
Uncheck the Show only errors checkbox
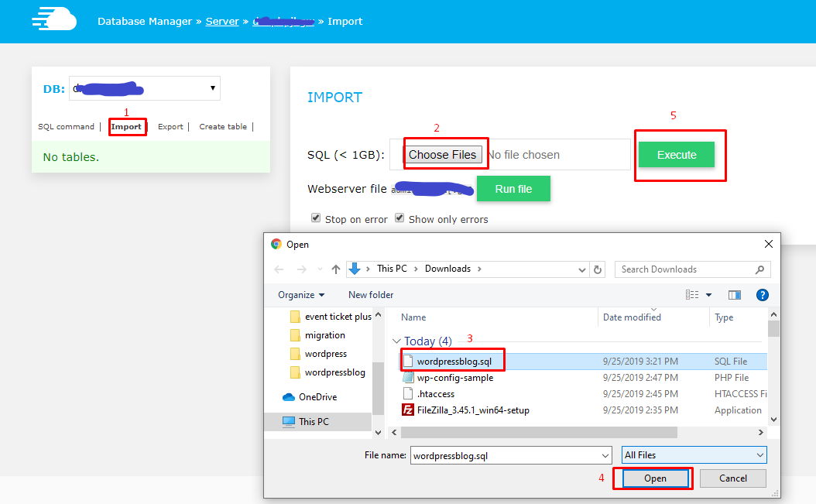399,218
